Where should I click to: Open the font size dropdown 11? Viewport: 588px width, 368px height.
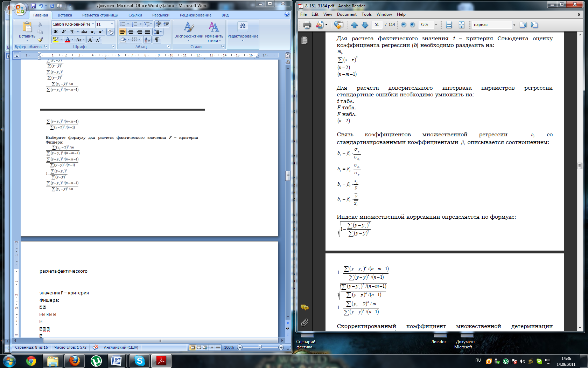pos(112,24)
